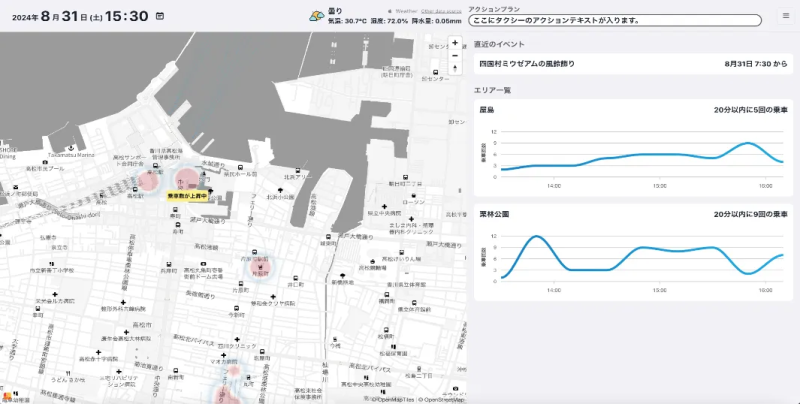This screenshot has width=800, height=404.
Task: Click the time 15:30 in the header
Action: point(128,16)
